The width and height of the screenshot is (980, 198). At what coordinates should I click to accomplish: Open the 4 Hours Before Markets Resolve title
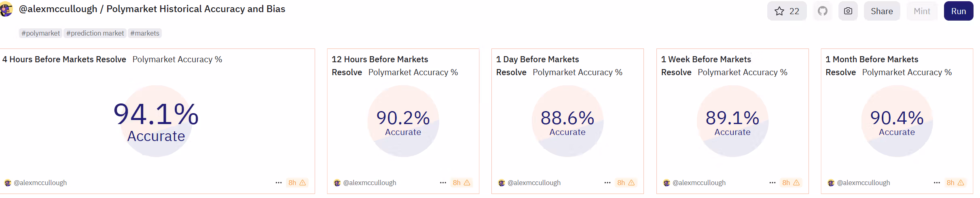(x=64, y=59)
